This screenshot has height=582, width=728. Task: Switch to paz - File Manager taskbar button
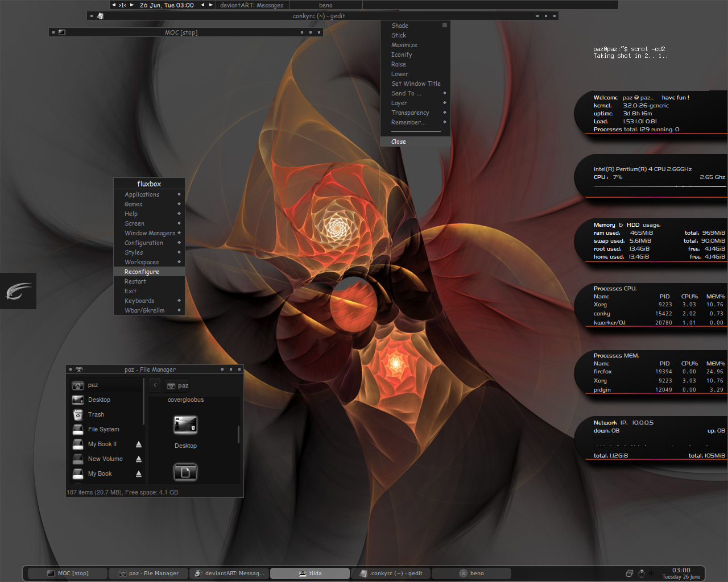[x=148, y=573]
